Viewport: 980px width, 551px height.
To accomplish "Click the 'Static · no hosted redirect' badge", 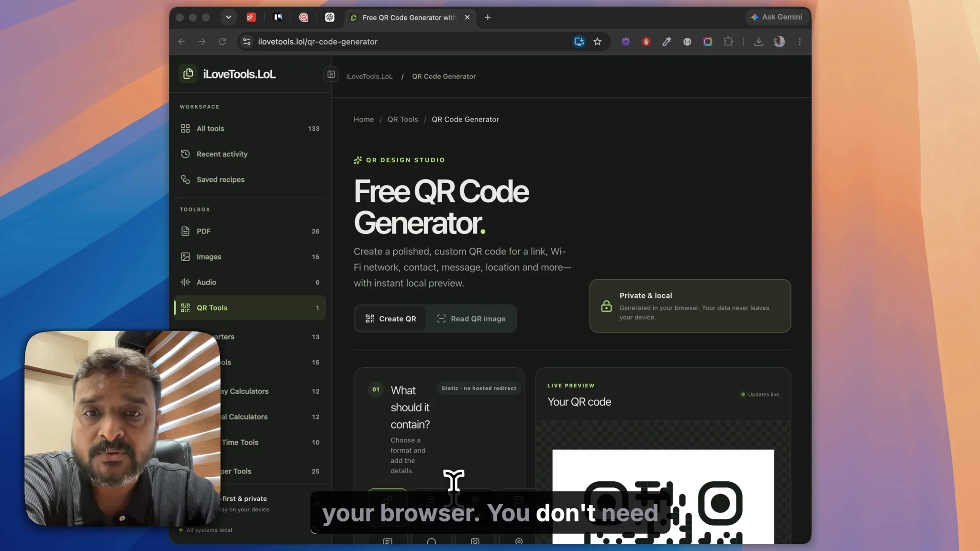I will [479, 388].
